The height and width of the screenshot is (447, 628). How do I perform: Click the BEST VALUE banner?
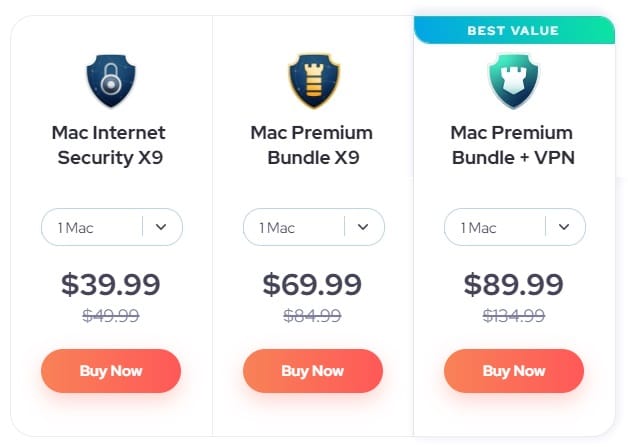coord(514,30)
